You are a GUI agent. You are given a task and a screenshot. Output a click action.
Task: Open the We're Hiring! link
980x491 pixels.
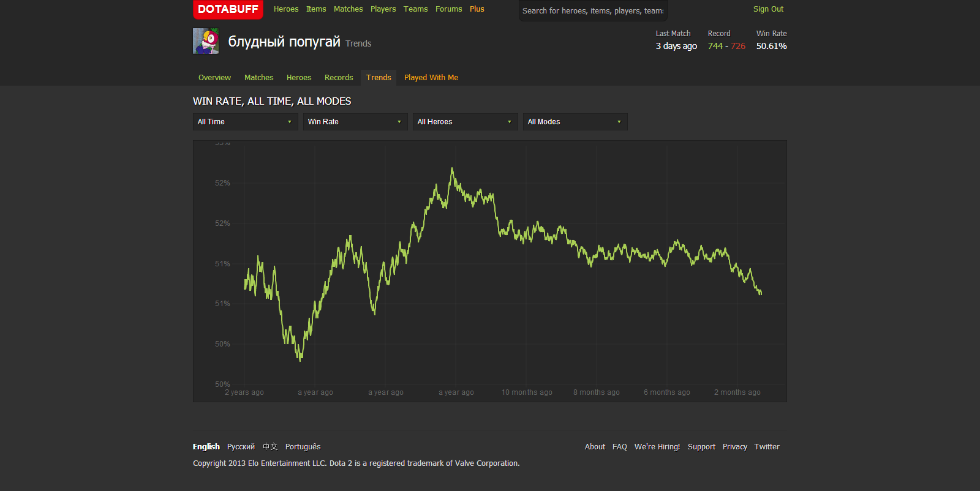point(657,447)
